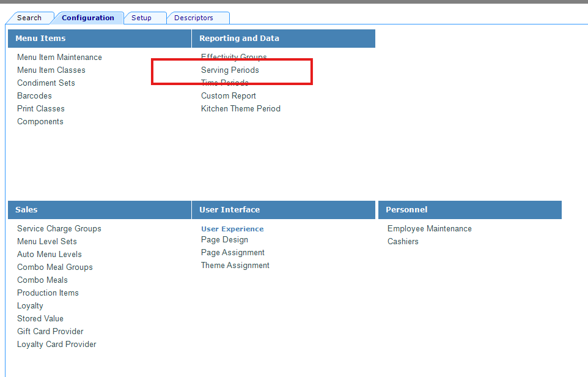
Task: Click the Menu Item Classes link
Action: (51, 70)
